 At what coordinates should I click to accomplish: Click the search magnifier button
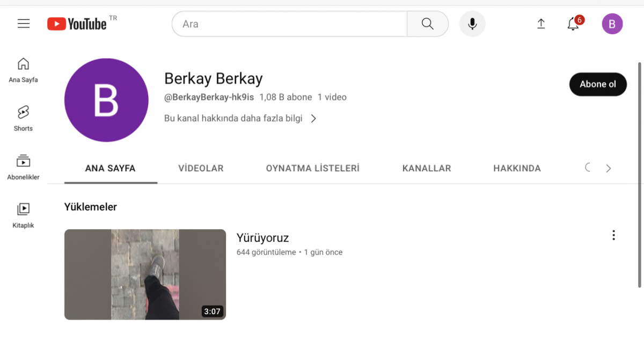pos(428,24)
